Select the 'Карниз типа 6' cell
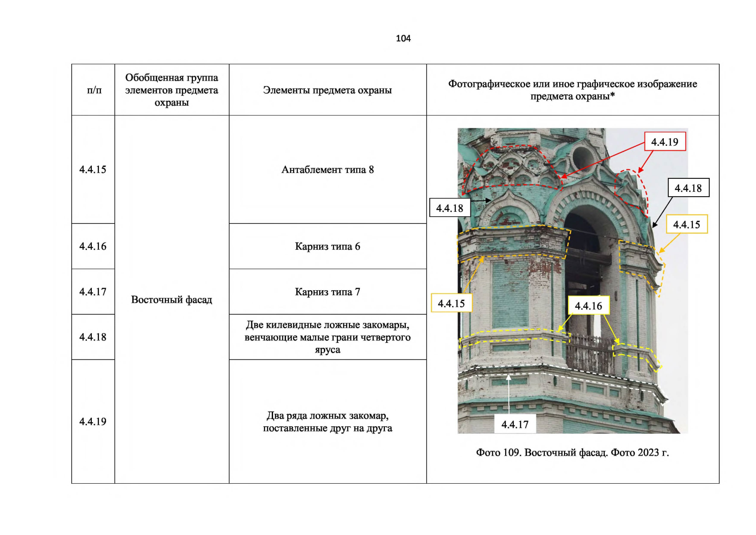 327,247
